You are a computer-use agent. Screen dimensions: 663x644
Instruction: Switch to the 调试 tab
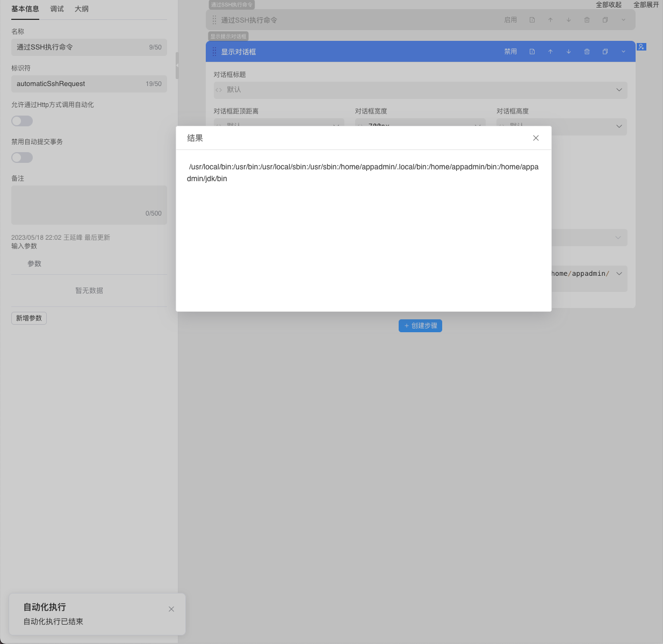pyautogui.click(x=57, y=9)
